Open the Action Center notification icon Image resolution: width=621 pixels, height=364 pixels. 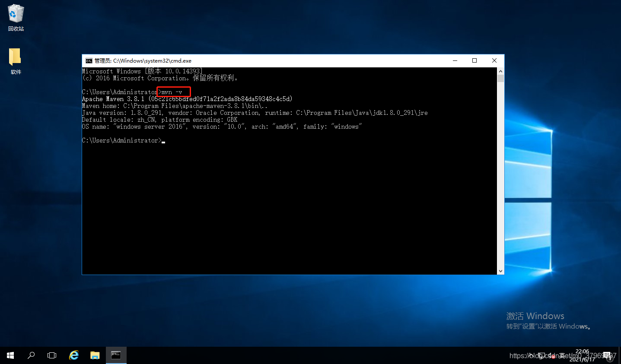coord(608,356)
